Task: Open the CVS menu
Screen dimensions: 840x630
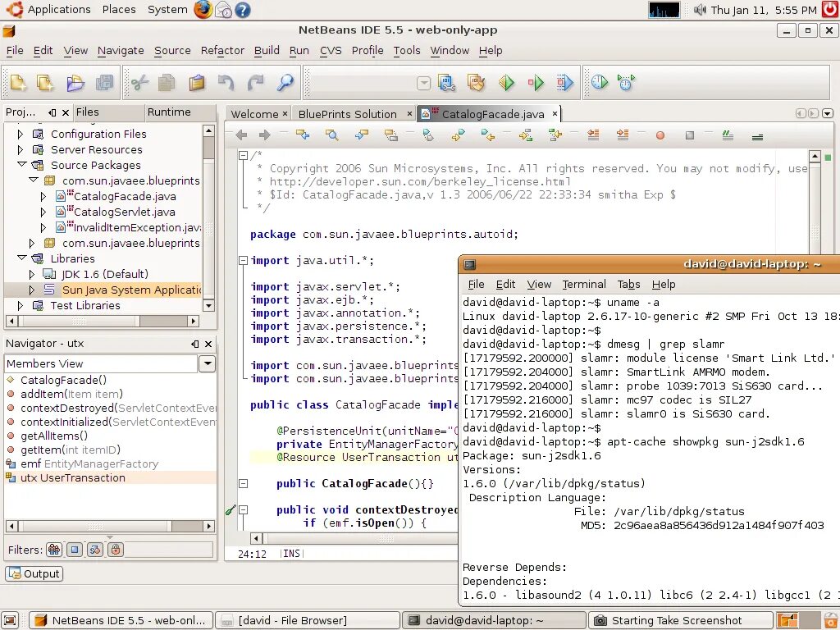Action: point(331,50)
